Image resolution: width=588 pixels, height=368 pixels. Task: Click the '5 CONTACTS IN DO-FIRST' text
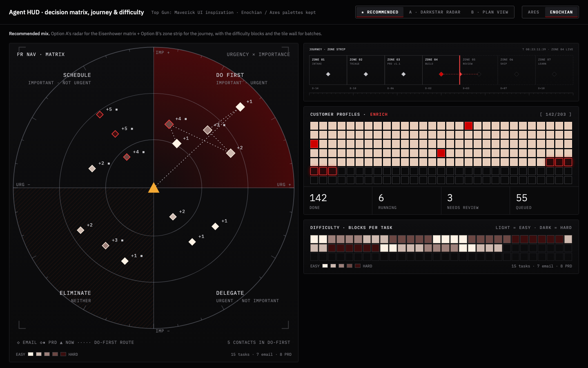[259, 343]
